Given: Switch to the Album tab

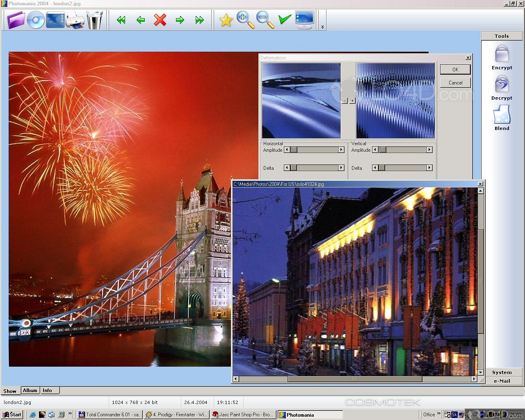Looking at the screenshot, I should click(30, 390).
